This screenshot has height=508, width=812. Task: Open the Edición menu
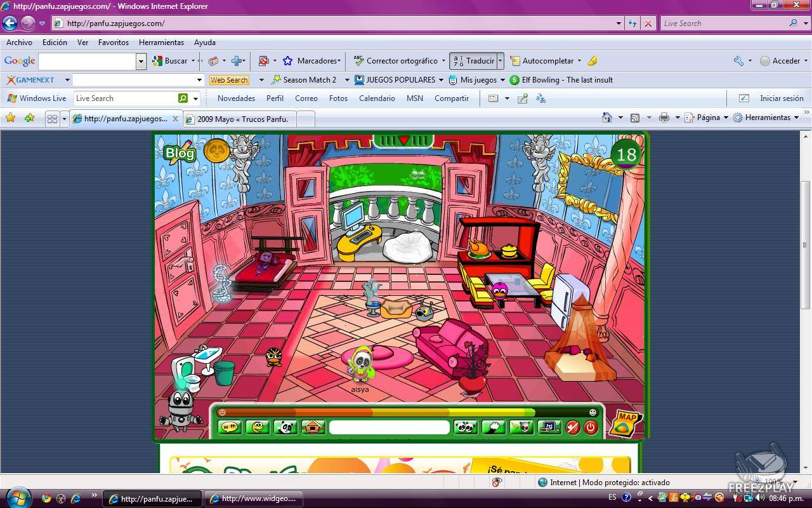click(x=55, y=43)
